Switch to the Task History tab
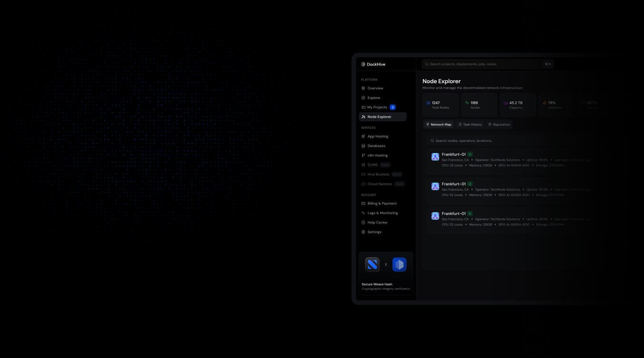 [x=470, y=124]
